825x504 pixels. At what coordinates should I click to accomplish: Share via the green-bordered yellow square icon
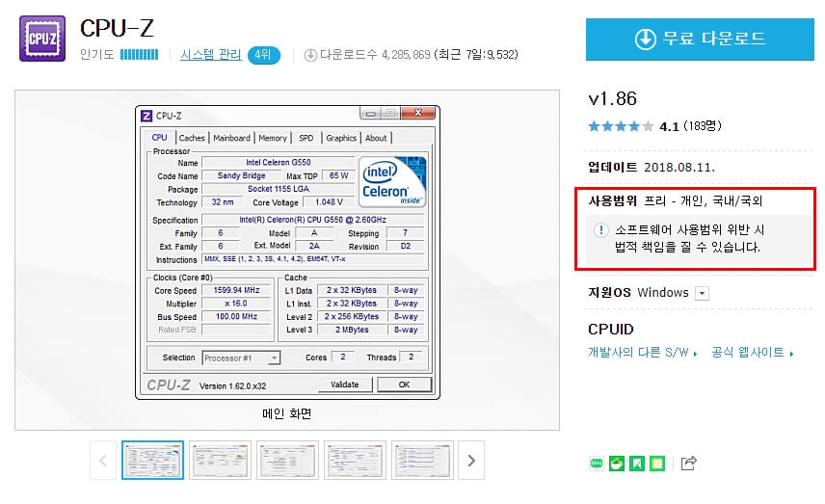pyautogui.click(x=657, y=463)
